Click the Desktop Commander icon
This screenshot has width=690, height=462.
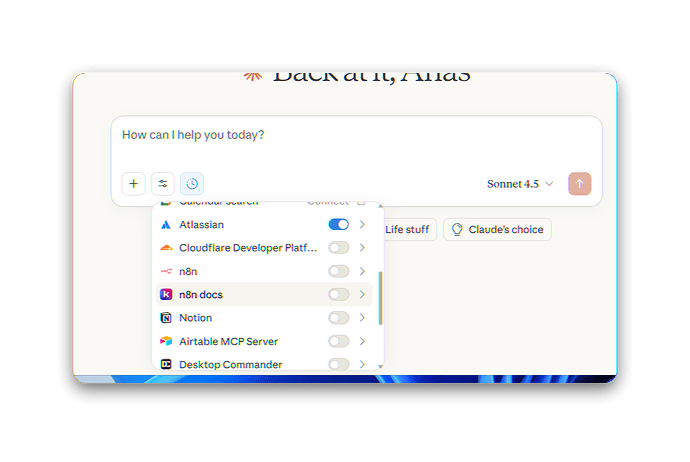pos(166,364)
